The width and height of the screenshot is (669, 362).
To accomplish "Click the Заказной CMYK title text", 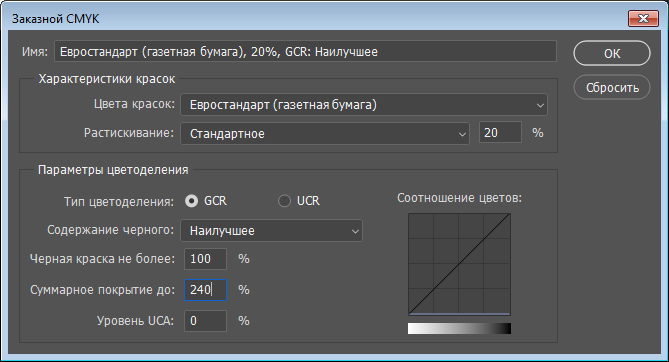I will pyautogui.click(x=55, y=19).
